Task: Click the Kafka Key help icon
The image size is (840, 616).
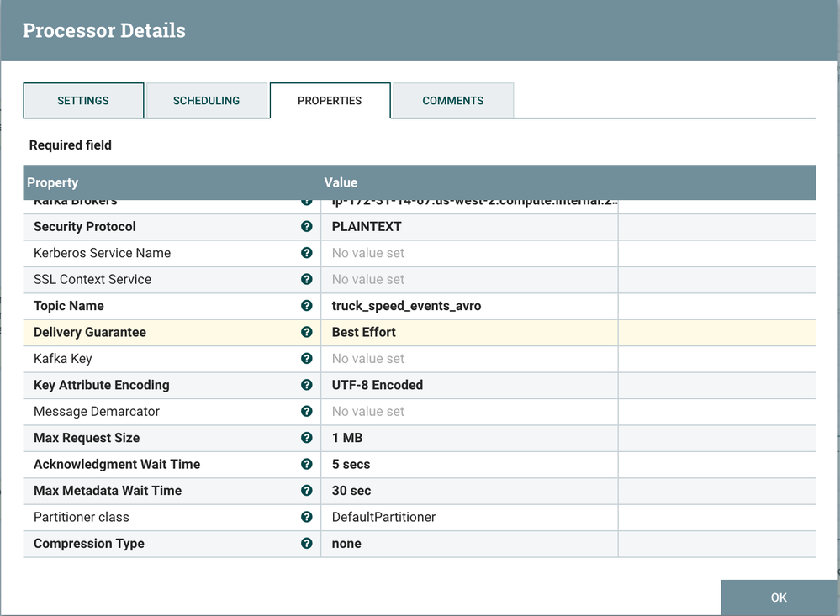Action: (x=307, y=359)
